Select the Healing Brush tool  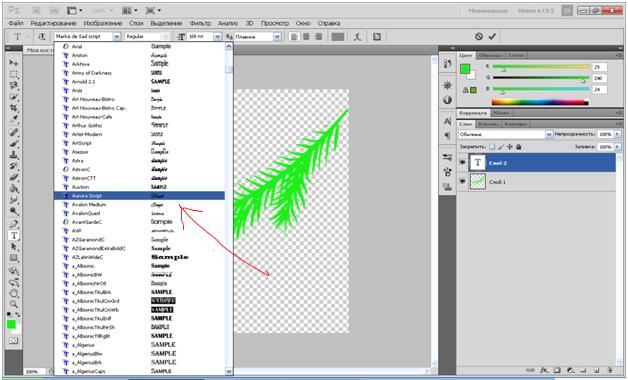[14, 132]
